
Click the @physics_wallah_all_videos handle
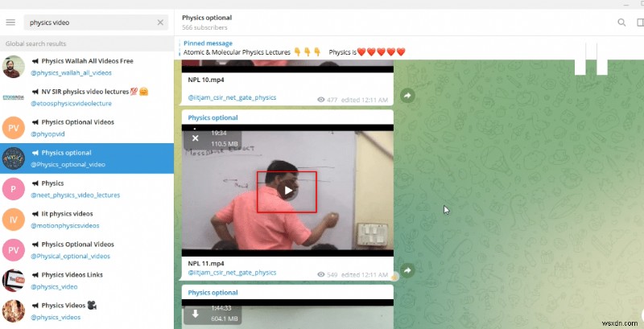click(71, 73)
